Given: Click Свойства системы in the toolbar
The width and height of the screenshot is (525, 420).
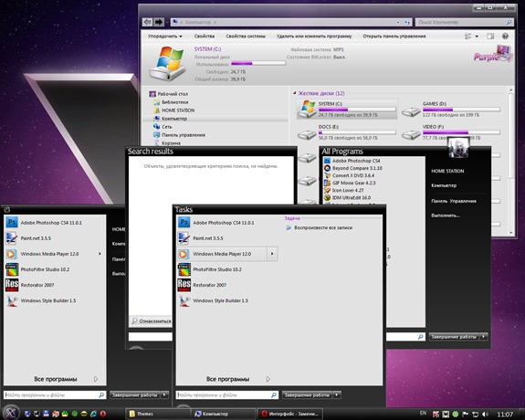Looking at the screenshot, I should coord(246,36).
